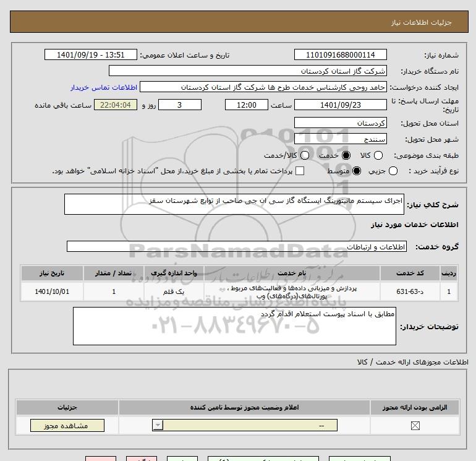
Task: Click the service name cell پردازش و میزبانی
Action: coord(292,291)
